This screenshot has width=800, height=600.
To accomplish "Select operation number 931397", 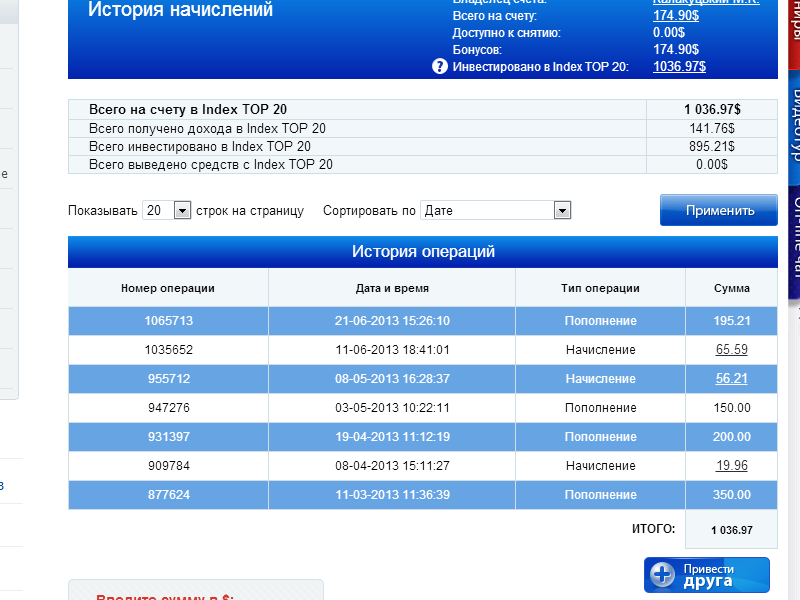I will (x=169, y=437).
